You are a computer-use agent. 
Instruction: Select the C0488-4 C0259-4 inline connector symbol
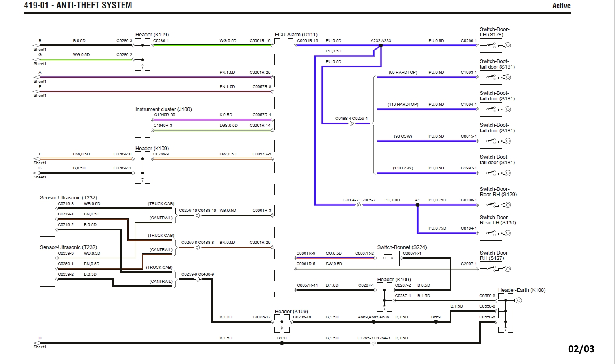click(352, 123)
